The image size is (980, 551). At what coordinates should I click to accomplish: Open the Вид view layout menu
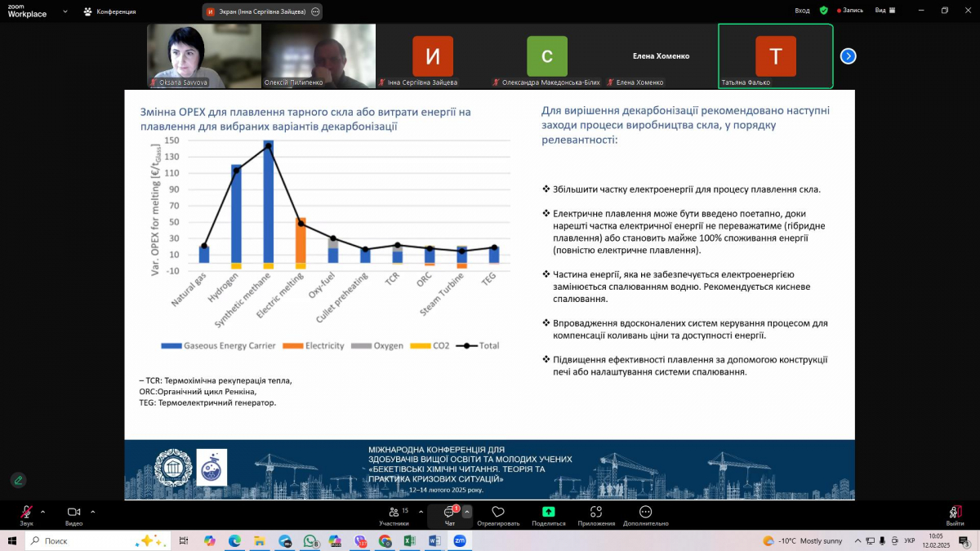[885, 11]
